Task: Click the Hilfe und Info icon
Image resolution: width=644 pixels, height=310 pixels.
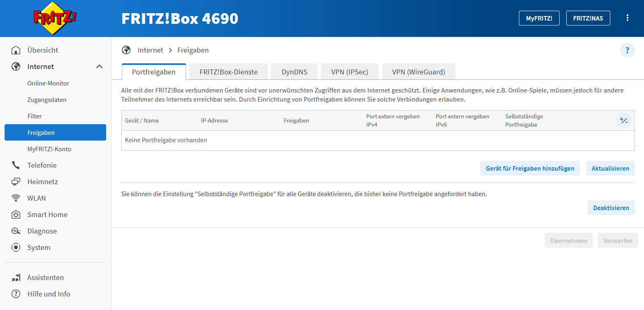Action: 16,294
